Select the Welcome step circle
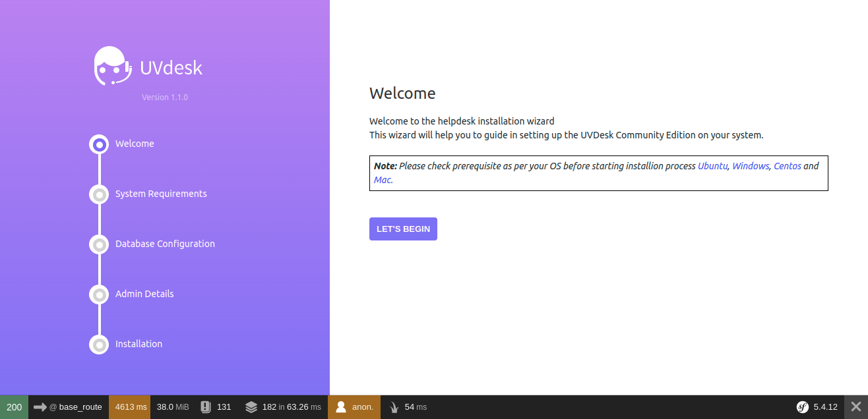Screen dimensions: 868x419 [x=99, y=144]
